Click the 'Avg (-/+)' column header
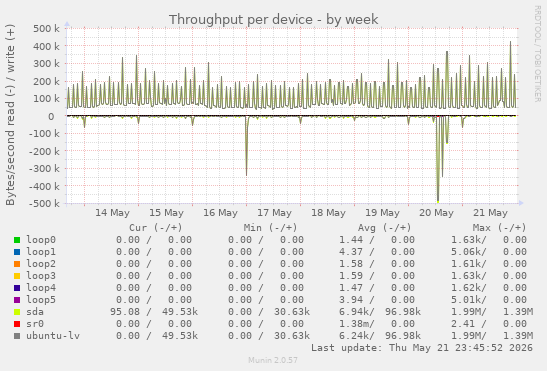The image size is (547, 371). point(384,228)
